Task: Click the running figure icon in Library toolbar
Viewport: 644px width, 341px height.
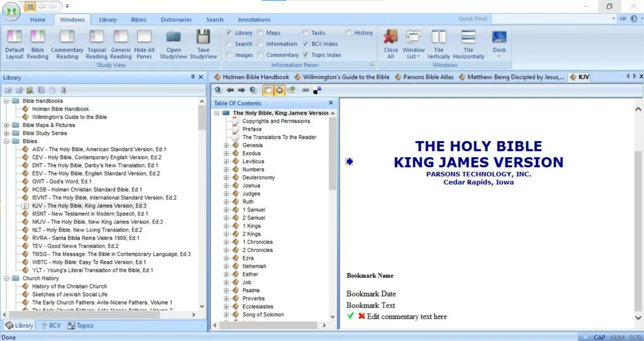Action: pos(63,90)
